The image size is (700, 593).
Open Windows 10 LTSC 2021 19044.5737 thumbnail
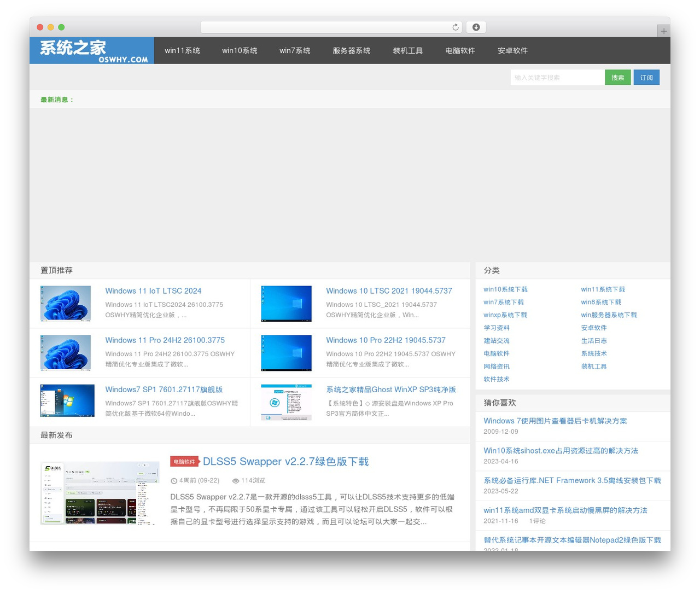[x=286, y=303]
